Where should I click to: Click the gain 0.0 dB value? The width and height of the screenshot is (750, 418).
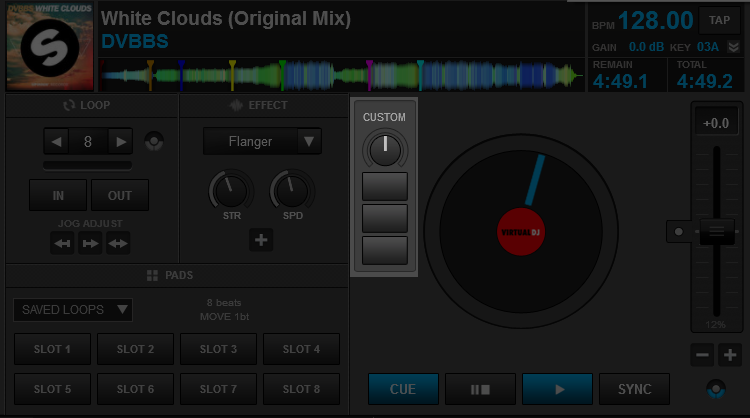coord(646,47)
